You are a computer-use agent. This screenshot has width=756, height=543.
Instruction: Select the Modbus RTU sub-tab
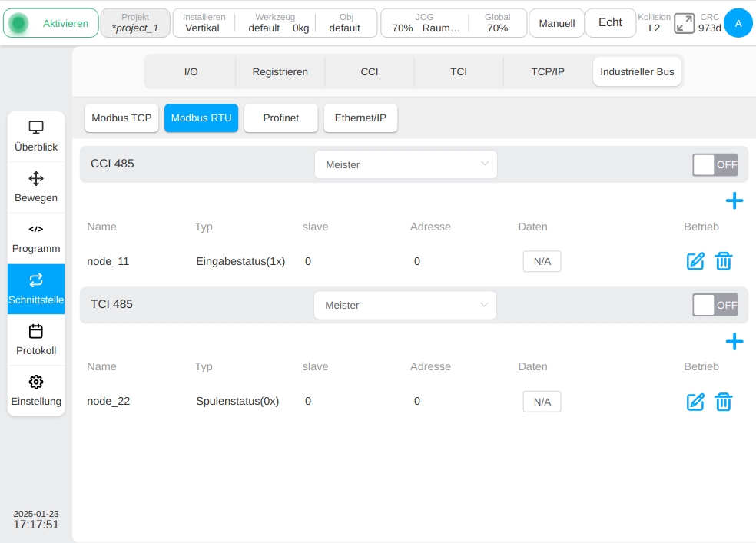point(201,118)
